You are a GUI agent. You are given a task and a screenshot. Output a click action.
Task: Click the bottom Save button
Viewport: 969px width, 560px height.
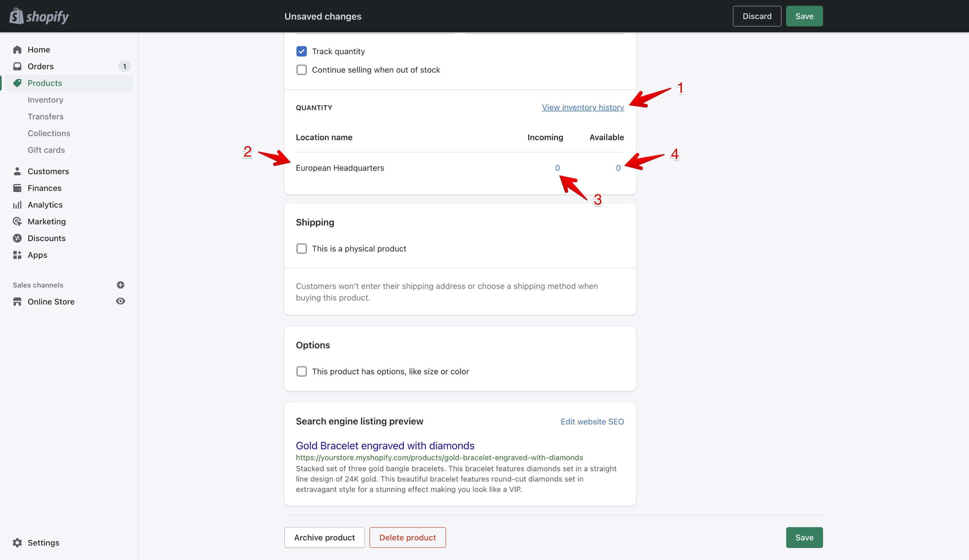(x=804, y=537)
